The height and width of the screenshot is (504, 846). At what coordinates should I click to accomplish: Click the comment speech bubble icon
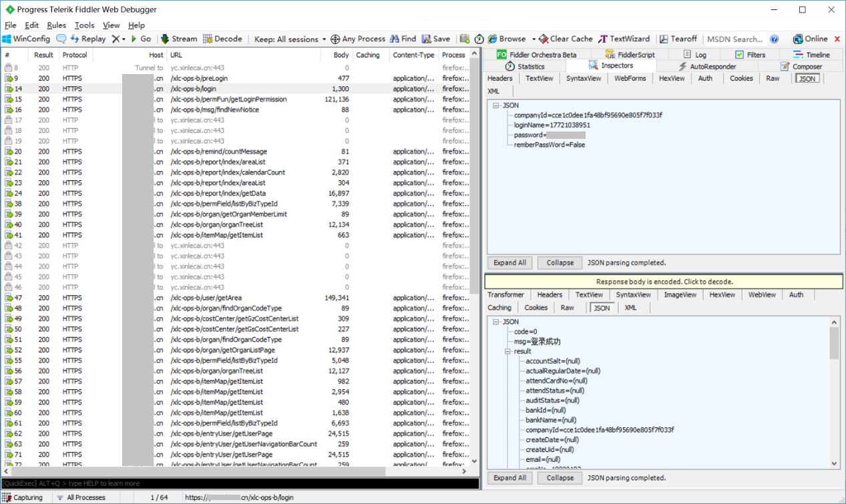61,39
